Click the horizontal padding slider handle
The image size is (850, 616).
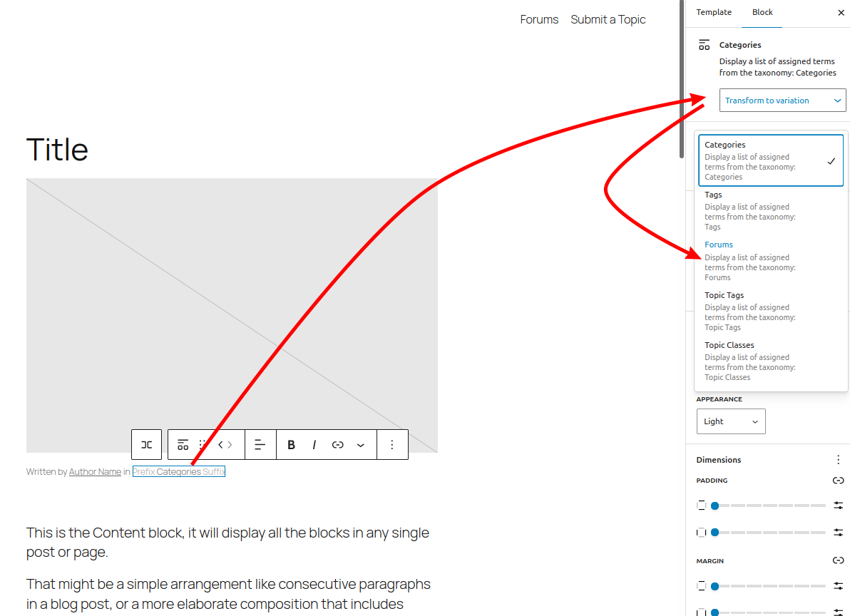pyautogui.click(x=715, y=533)
